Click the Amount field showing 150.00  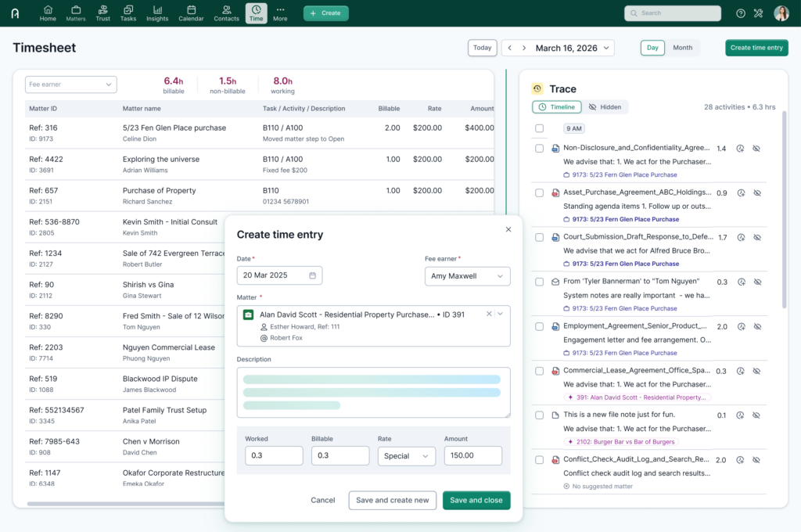pyautogui.click(x=473, y=456)
